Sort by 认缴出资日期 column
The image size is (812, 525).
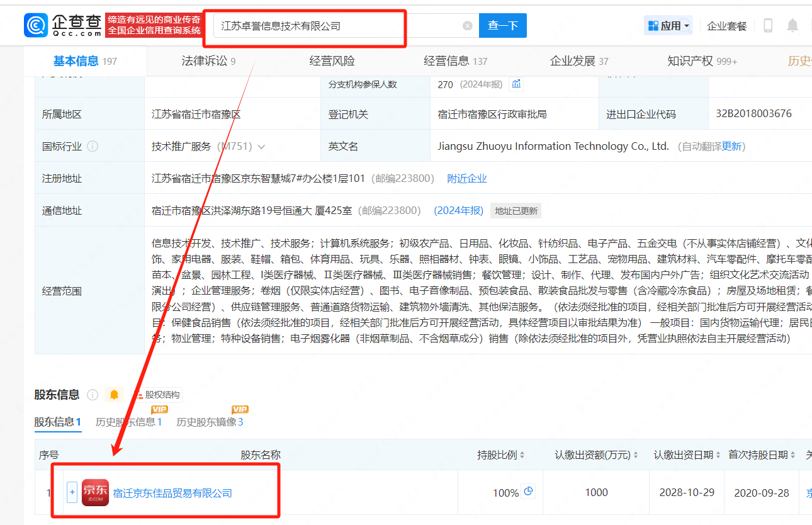[x=687, y=454]
